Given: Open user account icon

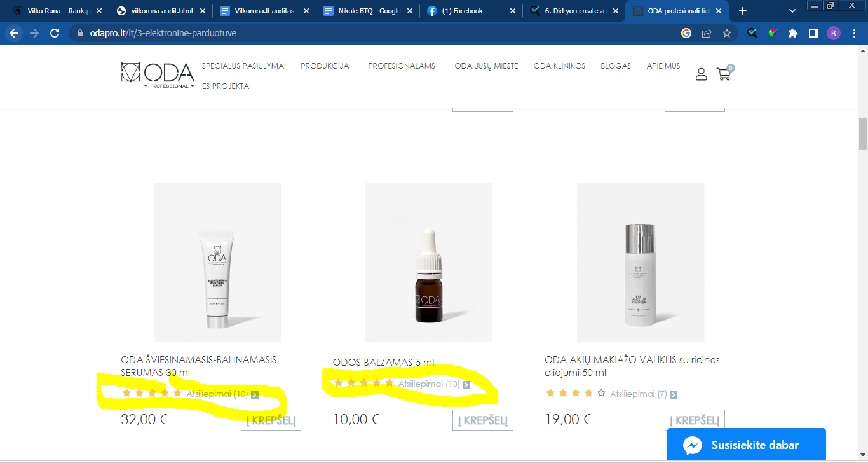Looking at the screenshot, I should pyautogui.click(x=702, y=74).
